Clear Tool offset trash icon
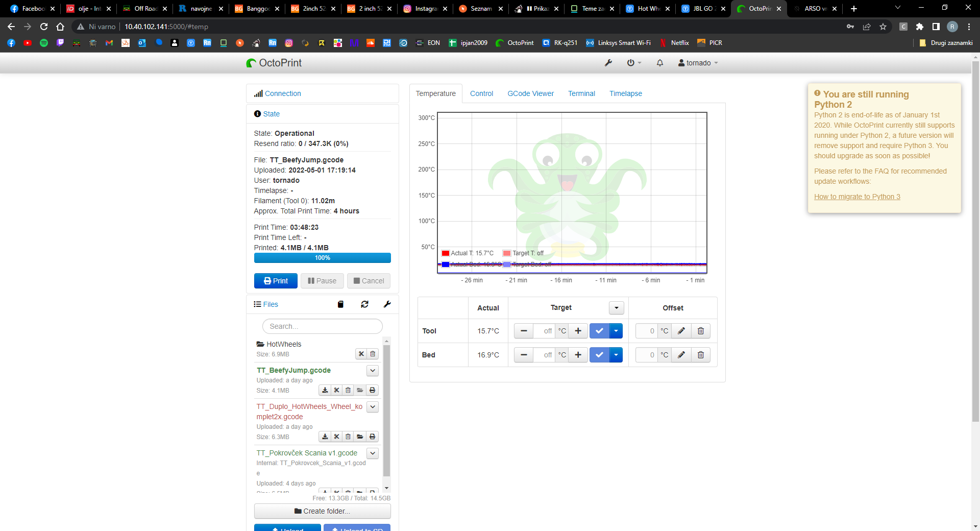Image resolution: width=980 pixels, height=531 pixels. [x=701, y=331]
